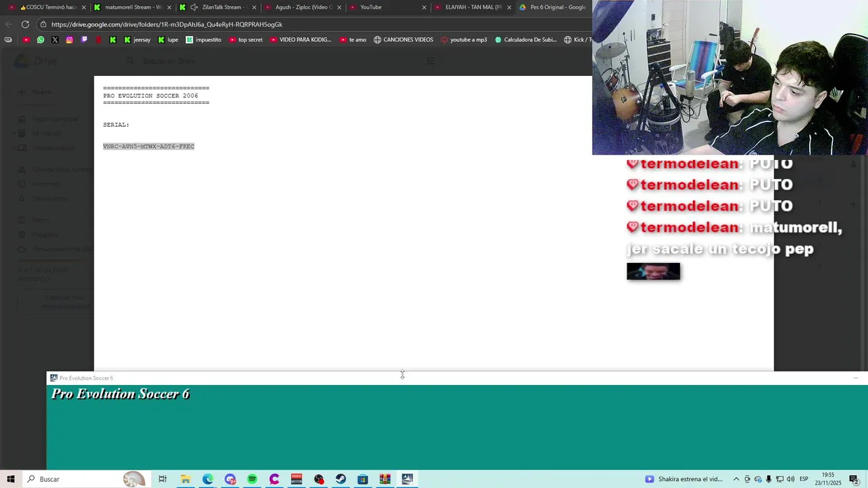Screen dimensions: 868x488
Task: Open the Calculadora De Subi bookmark
Action: pyautogui.click(x=526, y=40)
